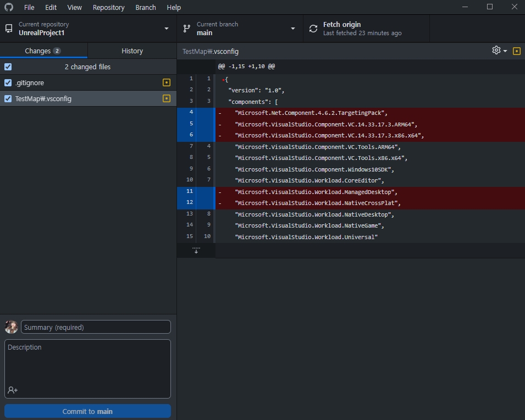The height and width of the screenshot is (420, 525).
Task: Expand diff below with the arrow icon
Action: pos(196,250)
